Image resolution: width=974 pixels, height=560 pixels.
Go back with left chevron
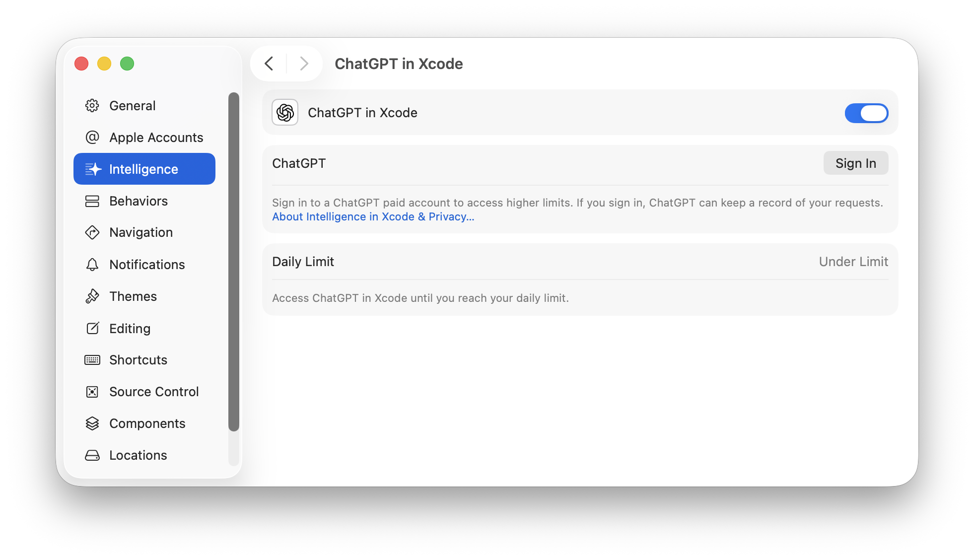tap(269, 64)
